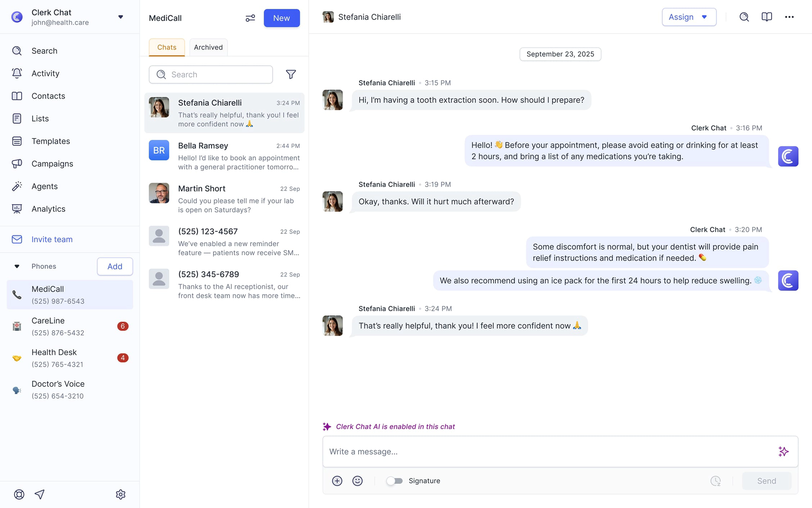Click the filter funnel icon
812x508 pixels.
[291, 74]
